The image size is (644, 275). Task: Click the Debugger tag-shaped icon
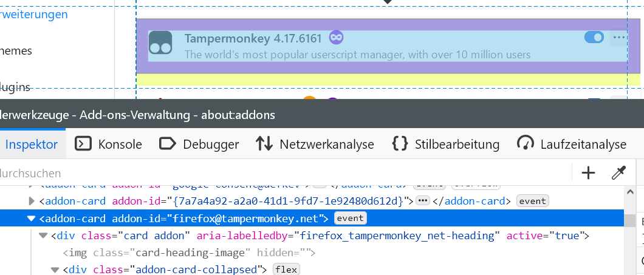[x=167, y=144]
